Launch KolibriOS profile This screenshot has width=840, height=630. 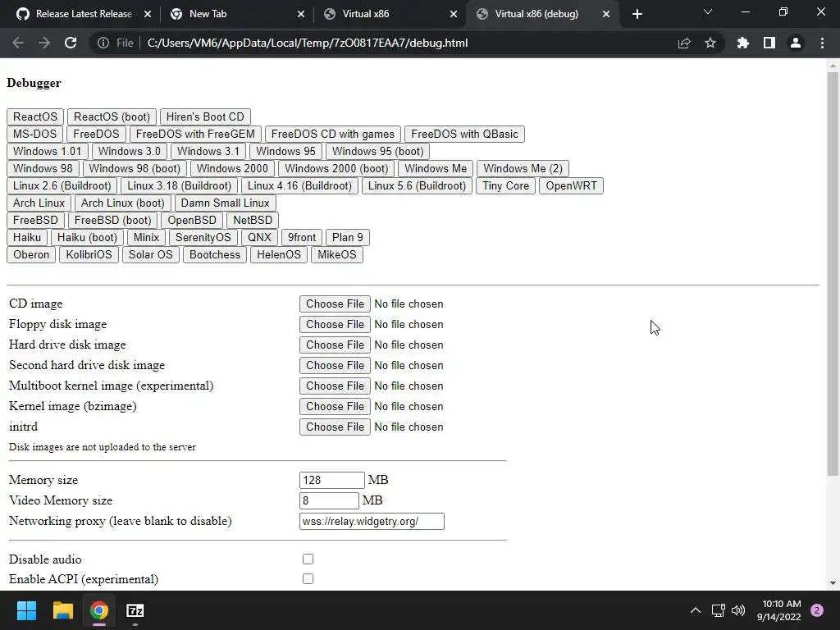coord(89,254)
